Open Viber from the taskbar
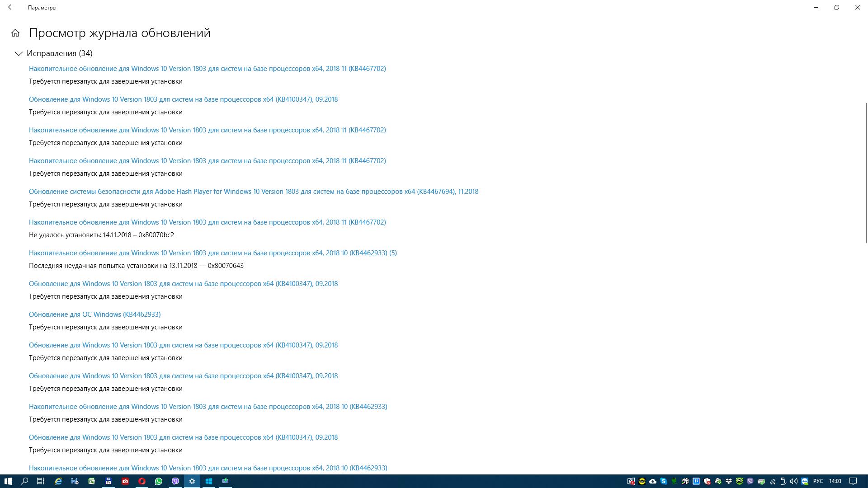 (x=175, y=481)
